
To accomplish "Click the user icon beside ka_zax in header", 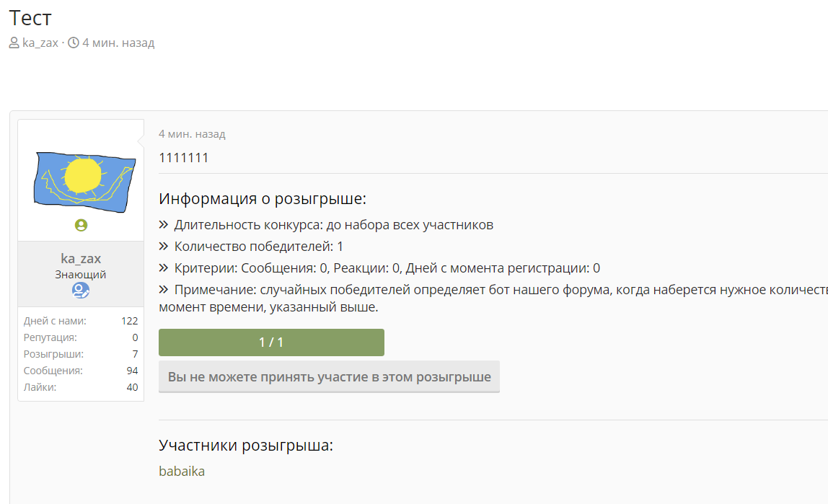I will pos(14,43).
